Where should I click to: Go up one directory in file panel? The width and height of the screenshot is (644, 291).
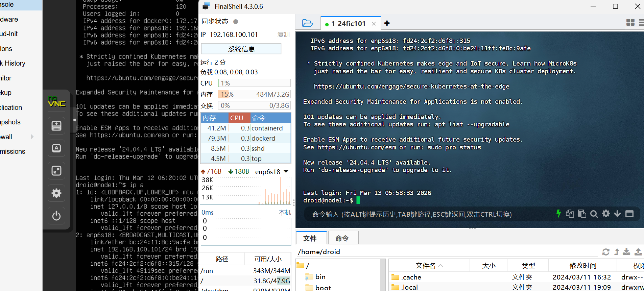tap(617, 252)
